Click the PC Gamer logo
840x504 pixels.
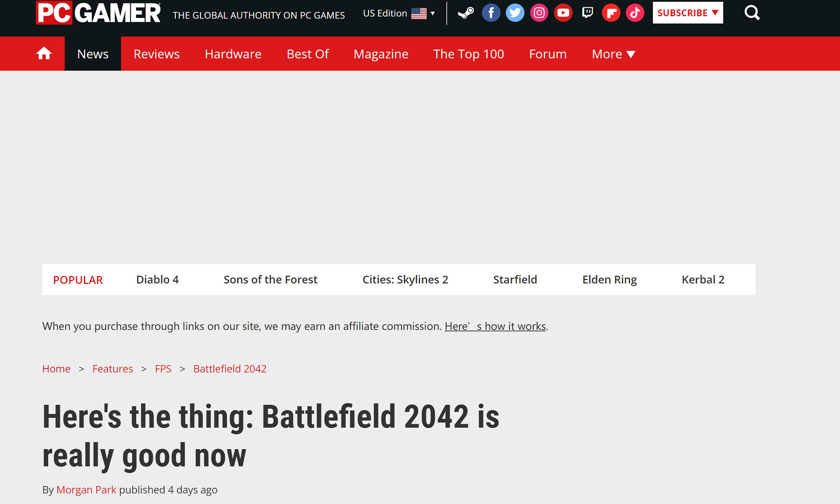click(x=98, y=12)
